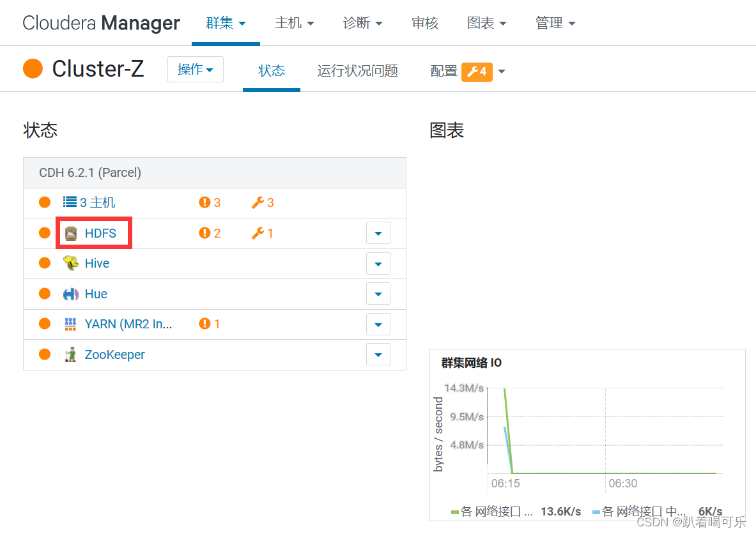Expand the Hue actions dropdown
Screen dimensions: 756x534
(x=378, y=294)
